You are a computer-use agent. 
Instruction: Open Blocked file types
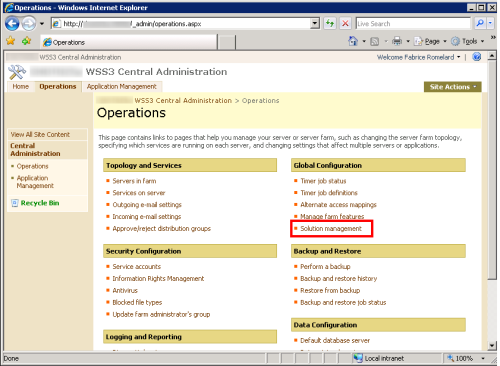[x=137, y=302]
